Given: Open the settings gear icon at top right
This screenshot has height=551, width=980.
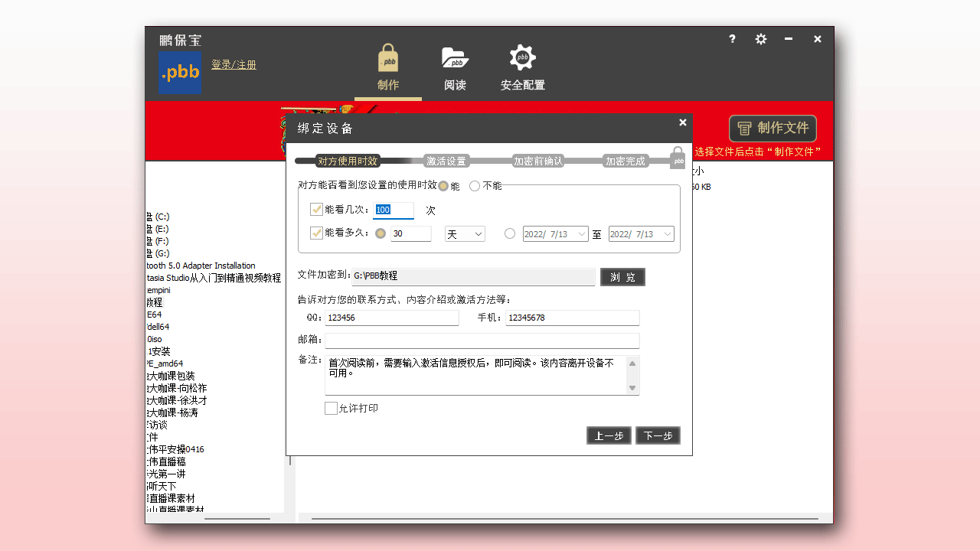Looking at the screenshot, I should pos(761,38).
